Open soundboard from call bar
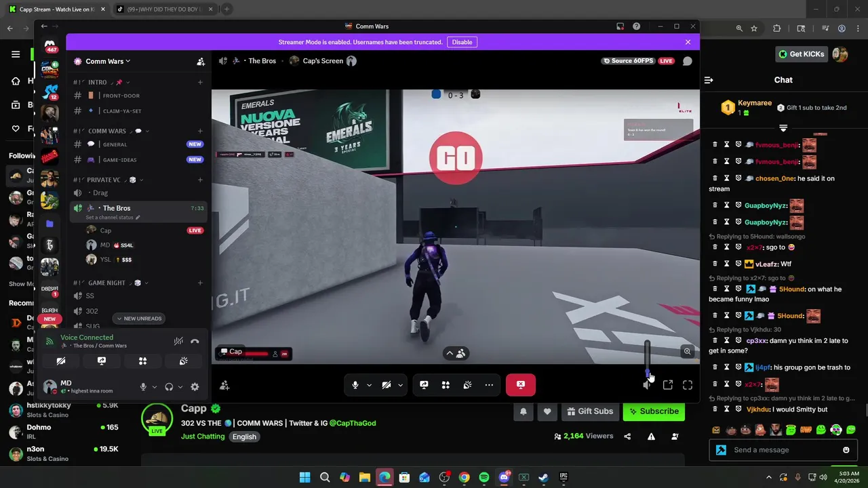Screen dimensions: 868x488 point(467,385)
